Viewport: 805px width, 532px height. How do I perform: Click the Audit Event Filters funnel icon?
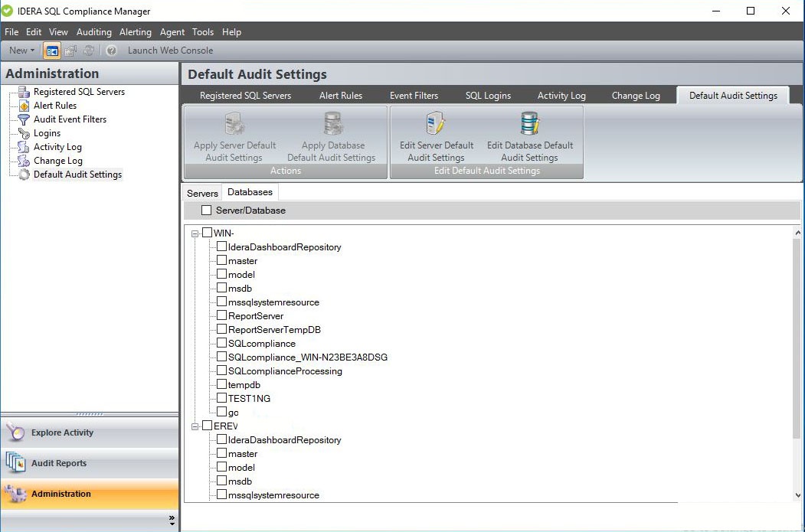(24, 119)
